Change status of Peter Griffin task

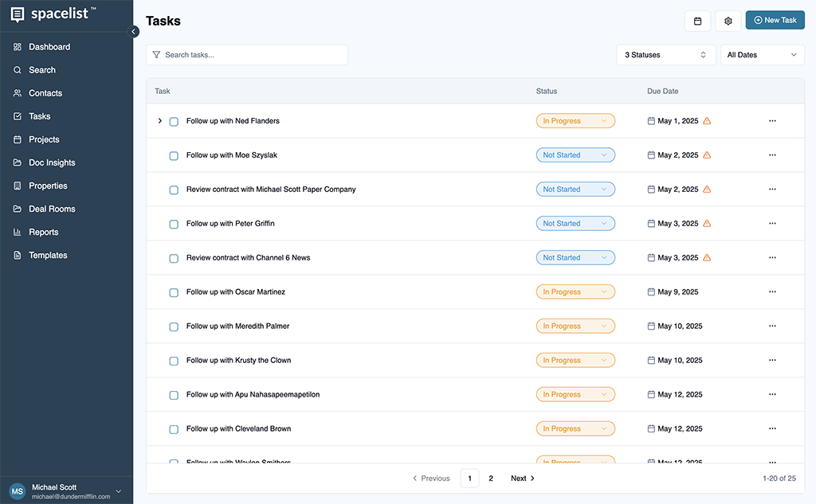tap(575, 223)
